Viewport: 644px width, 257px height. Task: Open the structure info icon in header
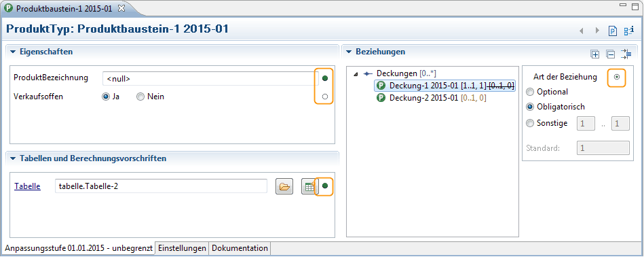point(629,31)
